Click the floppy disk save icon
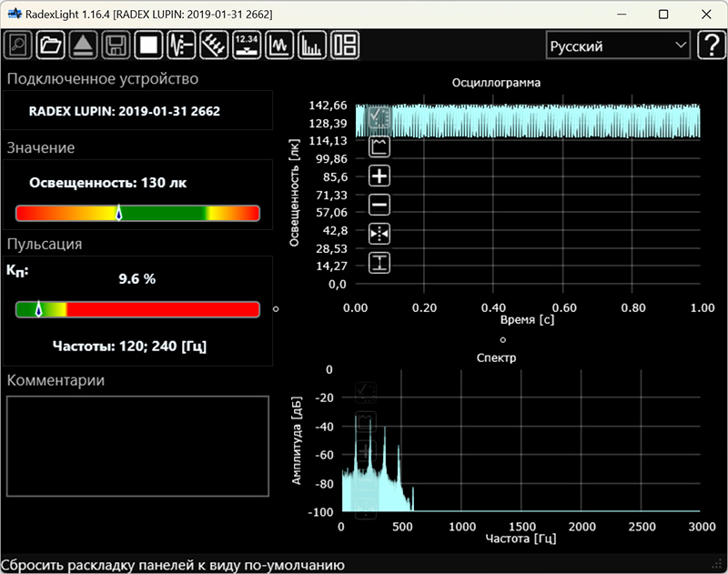 (x=116, y=45)
